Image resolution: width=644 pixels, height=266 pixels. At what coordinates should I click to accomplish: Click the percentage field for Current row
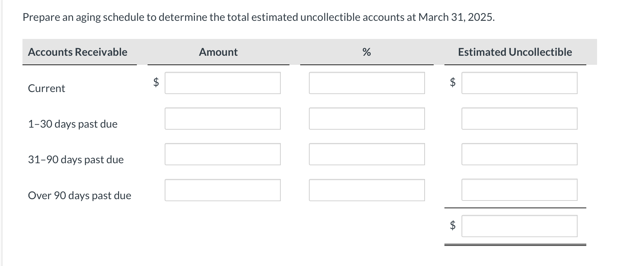(367, 83)
